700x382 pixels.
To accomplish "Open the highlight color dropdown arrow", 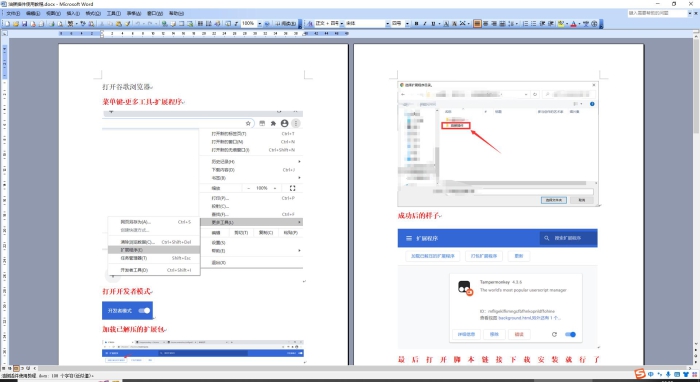I will coord(567,23).
